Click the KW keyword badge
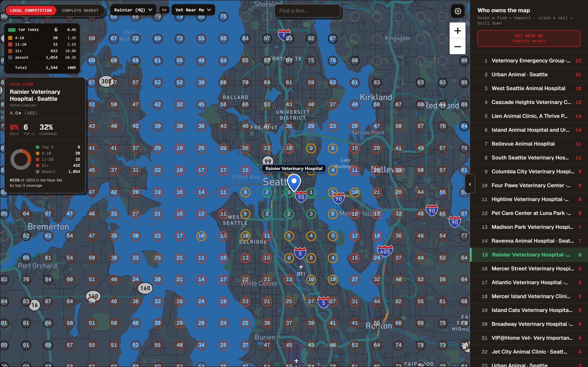The height and width of the screenshot is (367, 588). [x=164, y=10]
